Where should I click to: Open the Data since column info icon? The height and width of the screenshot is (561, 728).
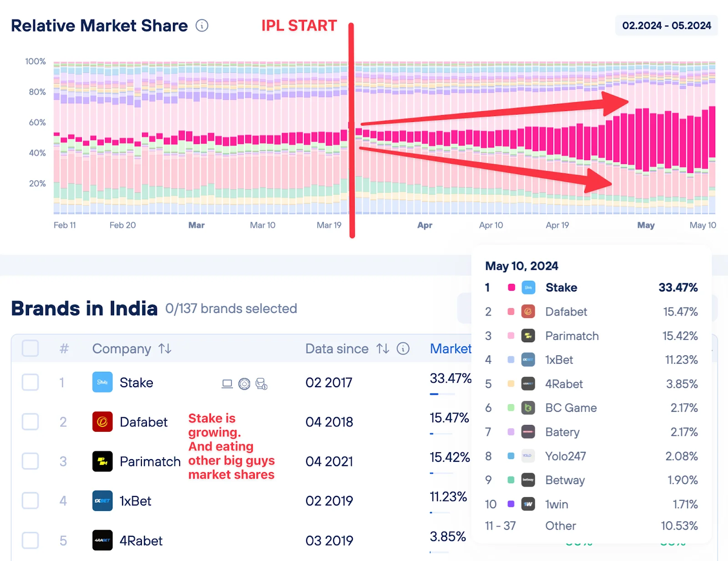pyautogui.click(x=402, y=349)
